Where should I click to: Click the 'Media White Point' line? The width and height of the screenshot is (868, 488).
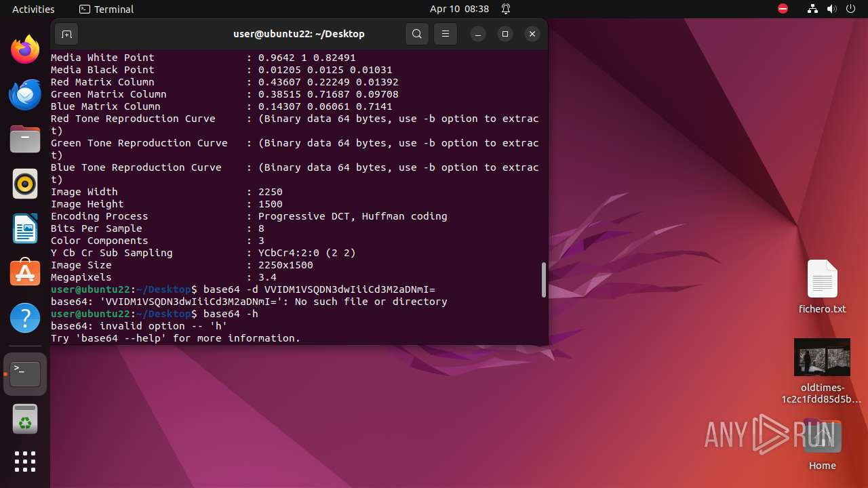pyautogui.click(x=203, y=58)
